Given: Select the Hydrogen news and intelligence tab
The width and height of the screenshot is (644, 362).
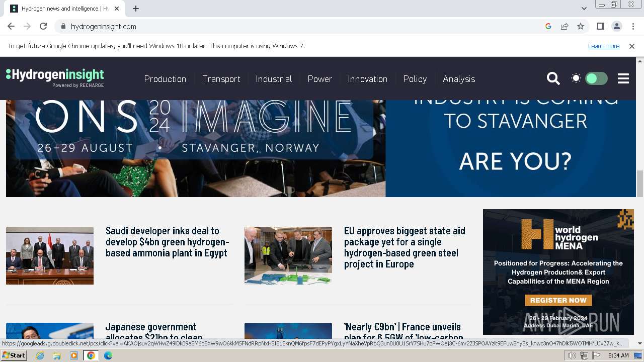Looking at the screenshot, I should [x=64, y=9].
